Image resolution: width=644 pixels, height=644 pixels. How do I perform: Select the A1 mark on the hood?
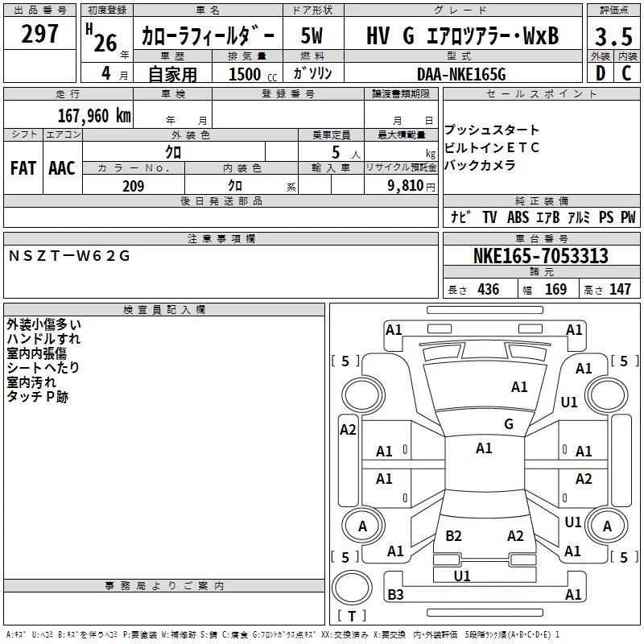tap(519, 387)
